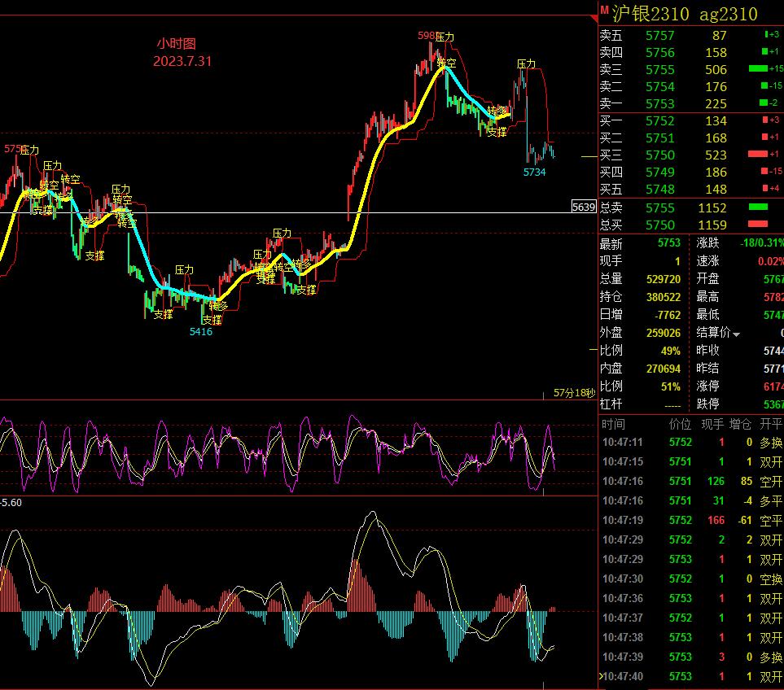Click the red depth bar beside 买三
The image size is (784, 690).
[757, 154]
